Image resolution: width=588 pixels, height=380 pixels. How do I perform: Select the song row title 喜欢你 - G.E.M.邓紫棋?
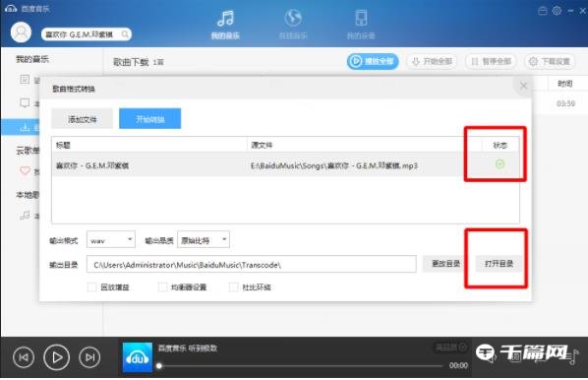(x=92, y=165)
